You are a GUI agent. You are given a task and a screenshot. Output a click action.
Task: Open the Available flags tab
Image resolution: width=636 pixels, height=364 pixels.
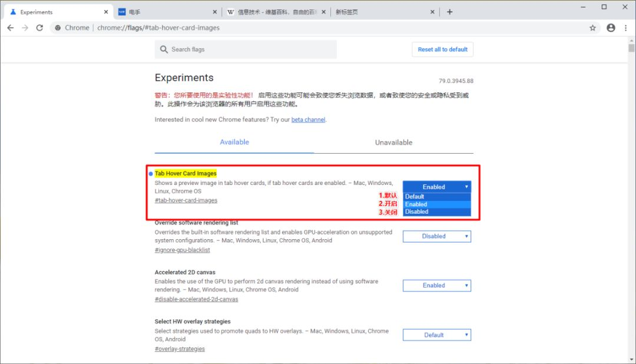point(234,142)
